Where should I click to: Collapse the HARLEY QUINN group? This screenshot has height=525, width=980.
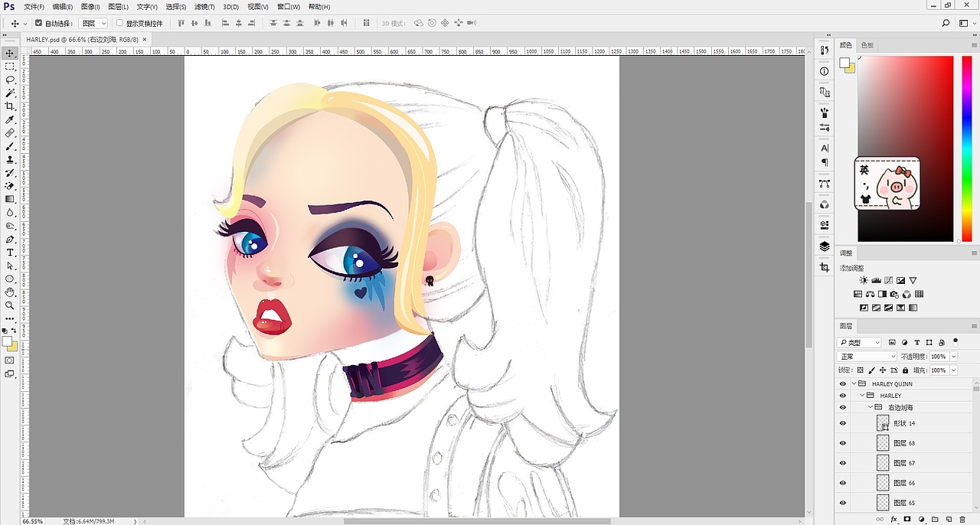point(854,384)
